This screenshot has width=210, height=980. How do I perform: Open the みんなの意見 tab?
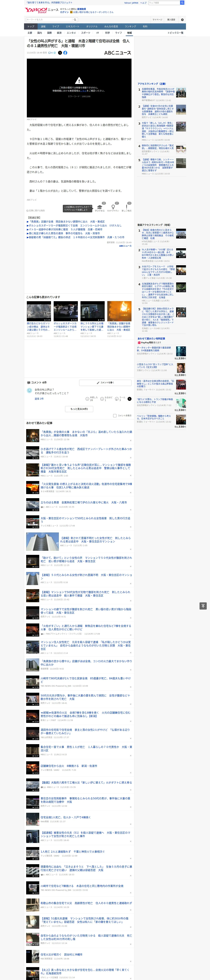click(111, 27)
